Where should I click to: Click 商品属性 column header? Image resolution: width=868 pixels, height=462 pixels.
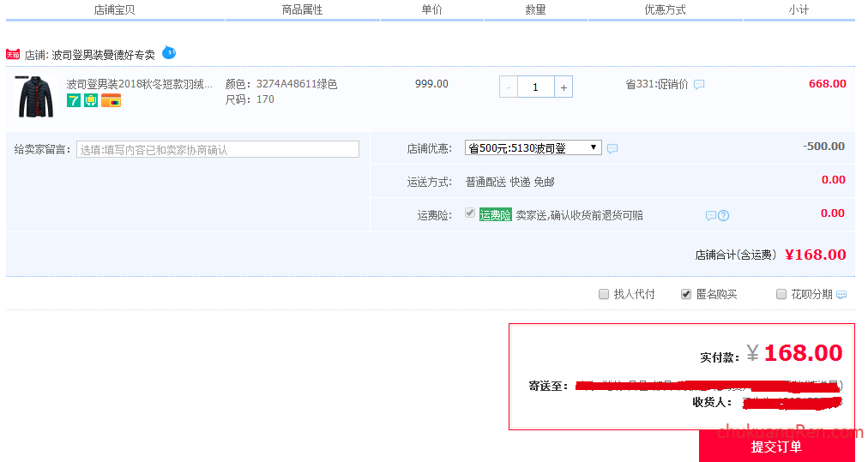(302, 9)
